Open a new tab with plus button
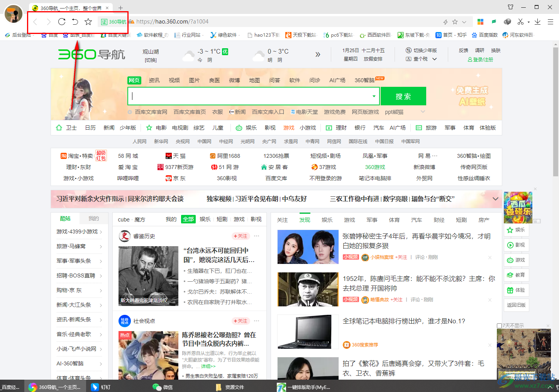 (x=120, y=8)
